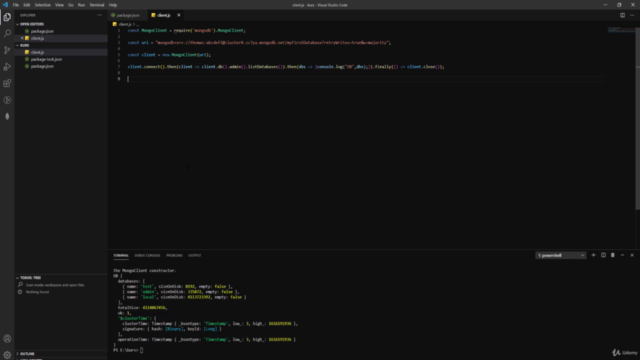Click the Explorer panel title

coord(28,15)
